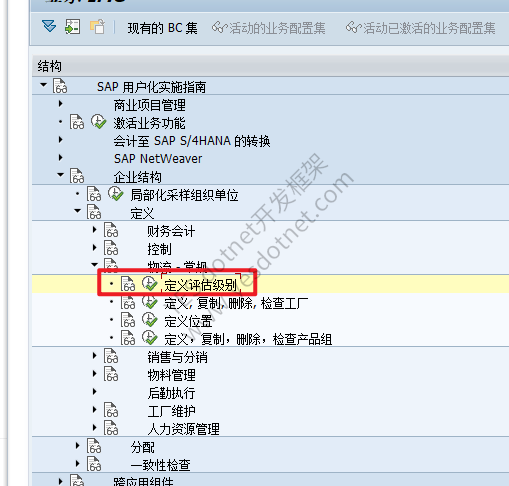
Task: Expand the 人力资源管理 node
Action: (x=95, y=428)
